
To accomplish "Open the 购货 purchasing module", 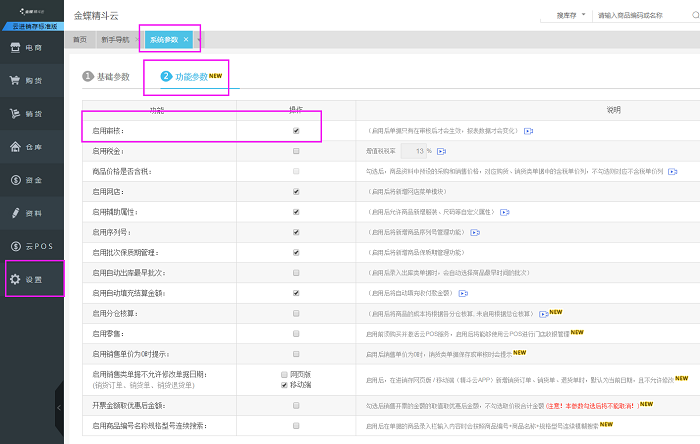I will [31, 81].
